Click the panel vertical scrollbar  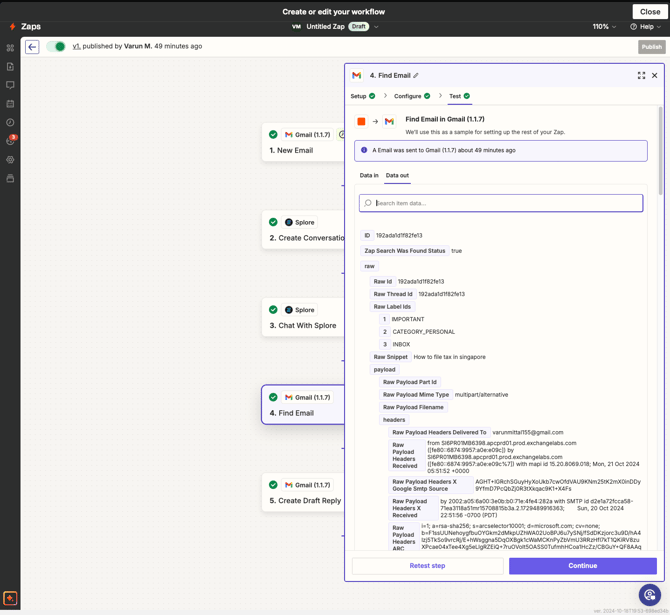[661, 150]
